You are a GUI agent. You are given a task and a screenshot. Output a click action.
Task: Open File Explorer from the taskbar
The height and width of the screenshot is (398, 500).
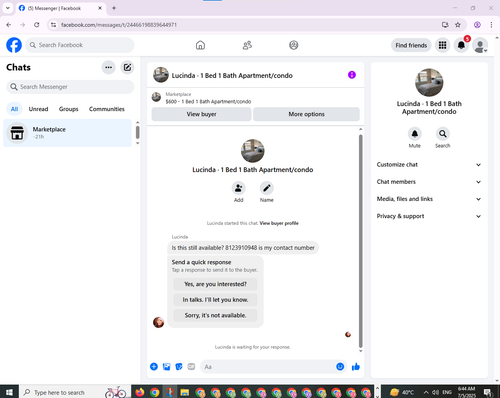pyautogui.click(x=185, y=392)
